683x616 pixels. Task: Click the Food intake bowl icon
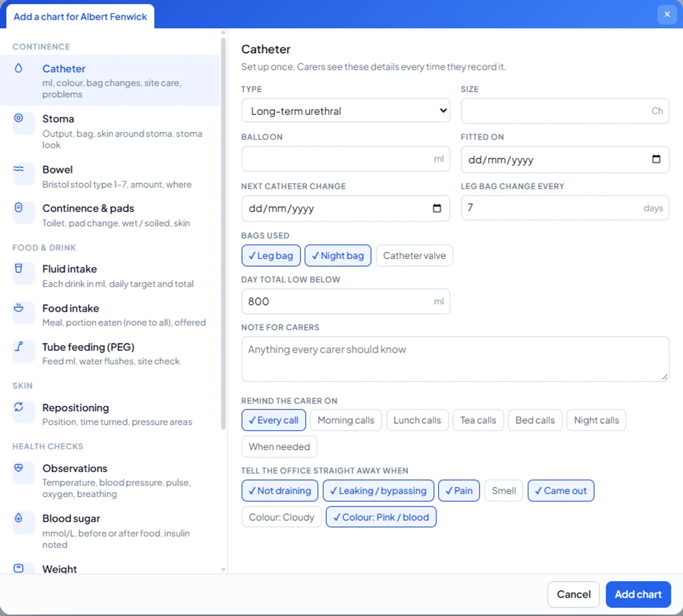(19, 308)
